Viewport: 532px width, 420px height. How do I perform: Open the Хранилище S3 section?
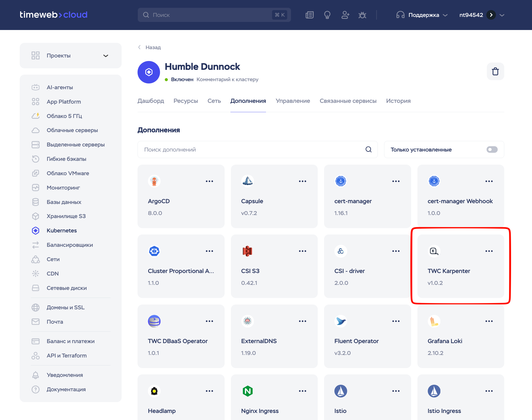(66, 216)
